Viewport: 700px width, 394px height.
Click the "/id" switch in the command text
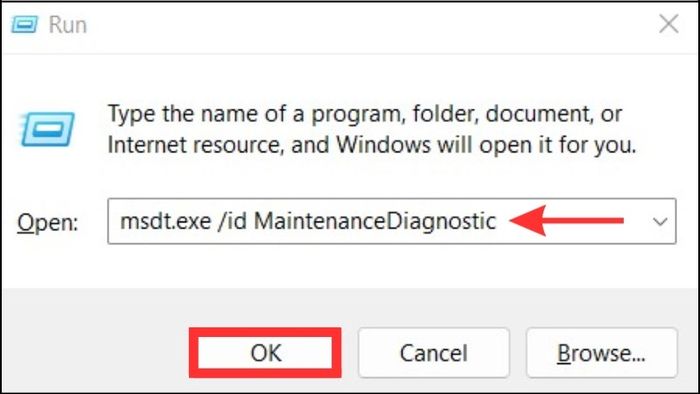tap(232, 221)
